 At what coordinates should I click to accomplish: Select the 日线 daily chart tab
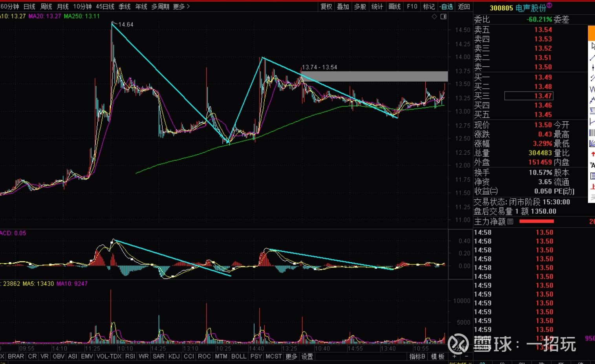tap(29, 6)
